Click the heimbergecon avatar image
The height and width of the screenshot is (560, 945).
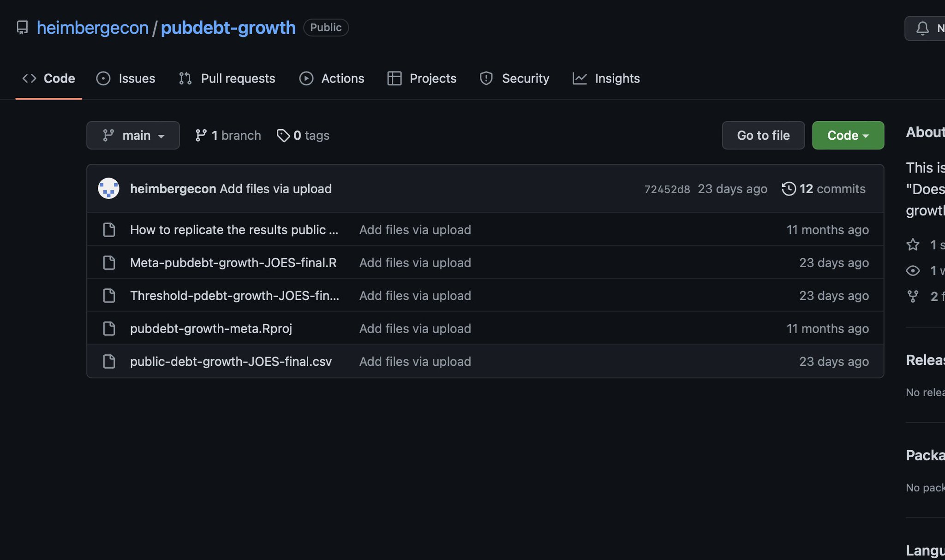pyautogui.click(x=108, y=189)
